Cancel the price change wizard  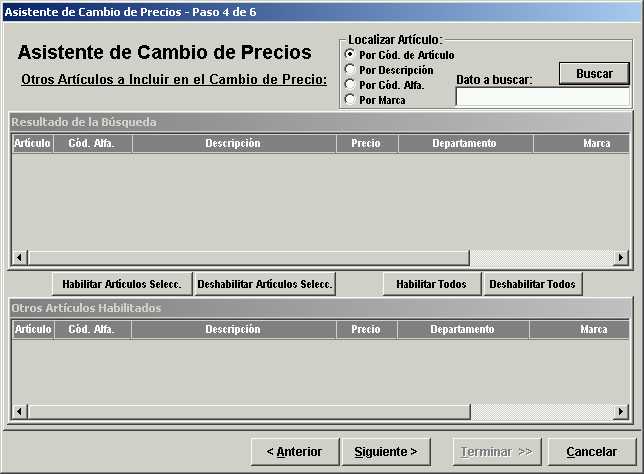590,452
